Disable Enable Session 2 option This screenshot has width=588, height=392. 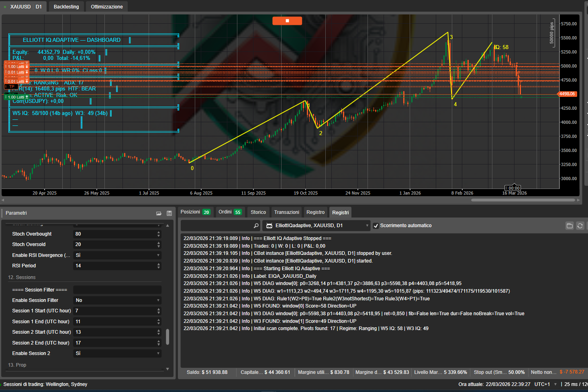pos(117,353)
